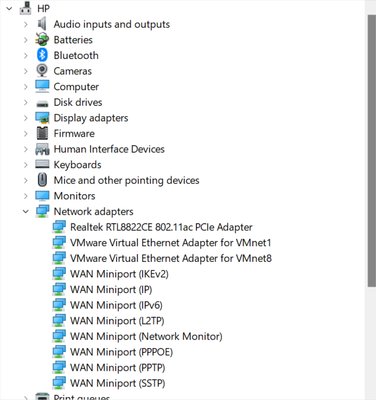This screenshot has height=400, width=376.
Task: Click the Human Interface Devices icon
Action: pos(42,149)
